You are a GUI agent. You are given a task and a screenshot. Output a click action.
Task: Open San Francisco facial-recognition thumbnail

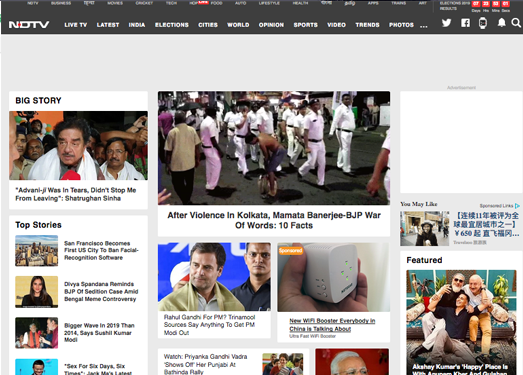pos(37,251)
